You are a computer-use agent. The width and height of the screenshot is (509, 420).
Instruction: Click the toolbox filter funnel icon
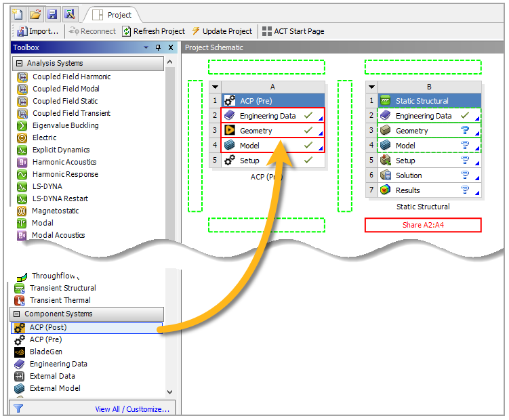[18, 408]
